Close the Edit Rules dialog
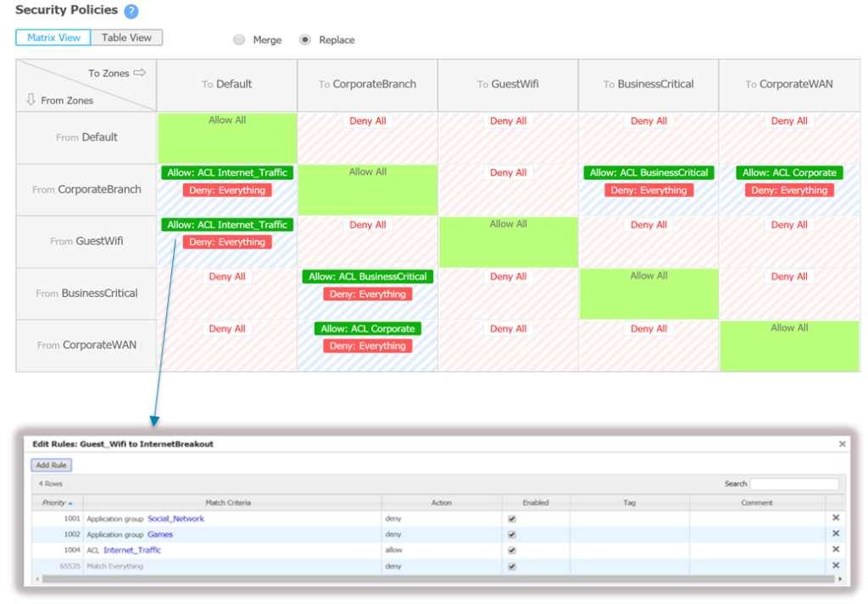The height and width of the screenshot is (604, 868). tap(842, 444)
